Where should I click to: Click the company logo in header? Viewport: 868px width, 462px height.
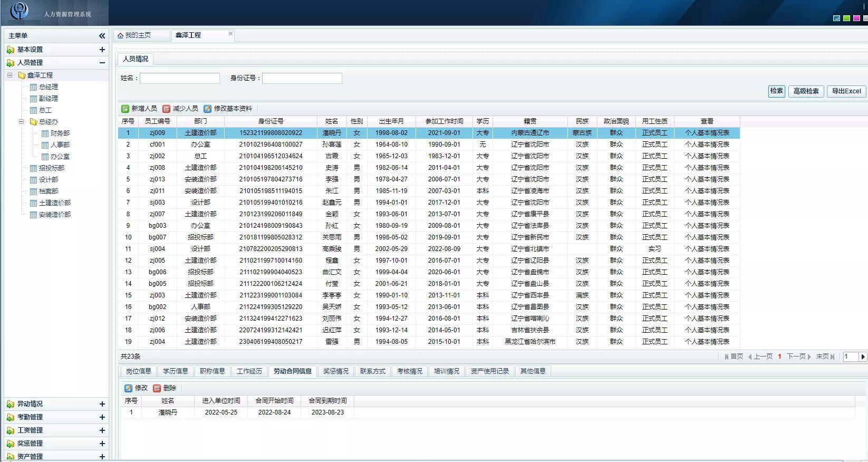pos(19,11)
